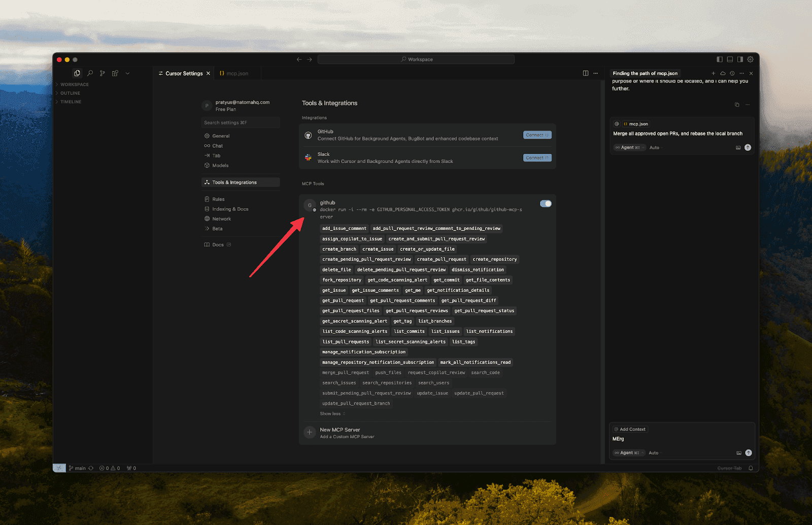812x525 pixels.
Task: Close the Cursor Settings tab
Action: (208, 74)
